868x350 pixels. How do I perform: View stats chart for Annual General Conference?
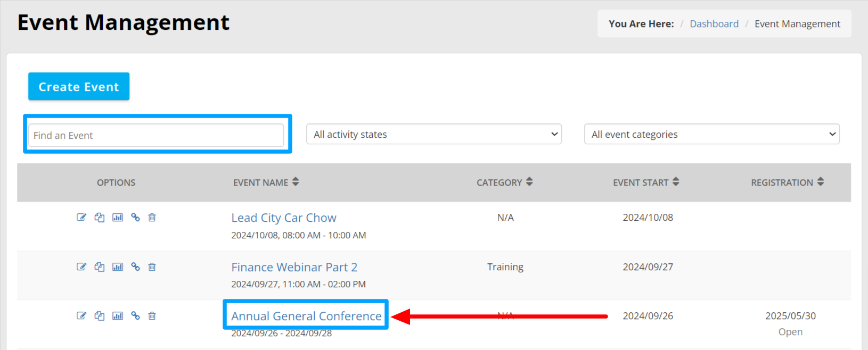pyautogui.click(x=118, y=315)
